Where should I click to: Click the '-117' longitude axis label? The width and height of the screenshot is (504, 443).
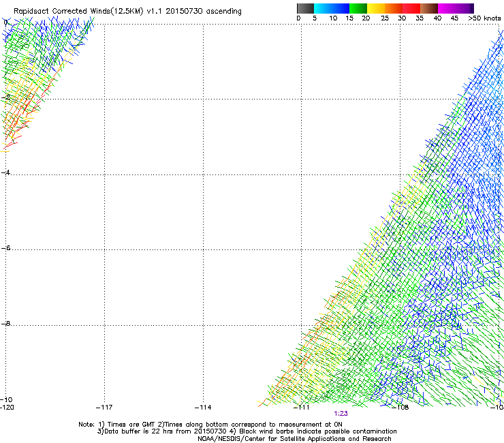(104, 408)
